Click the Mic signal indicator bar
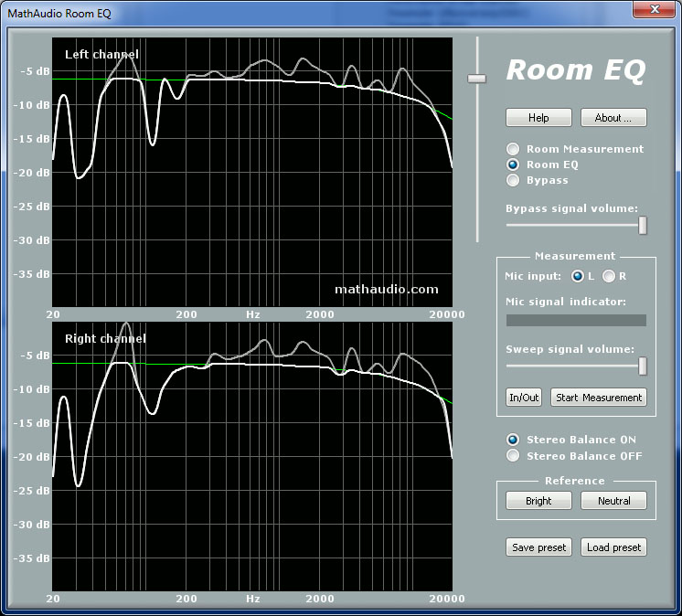 pos(576,321)
